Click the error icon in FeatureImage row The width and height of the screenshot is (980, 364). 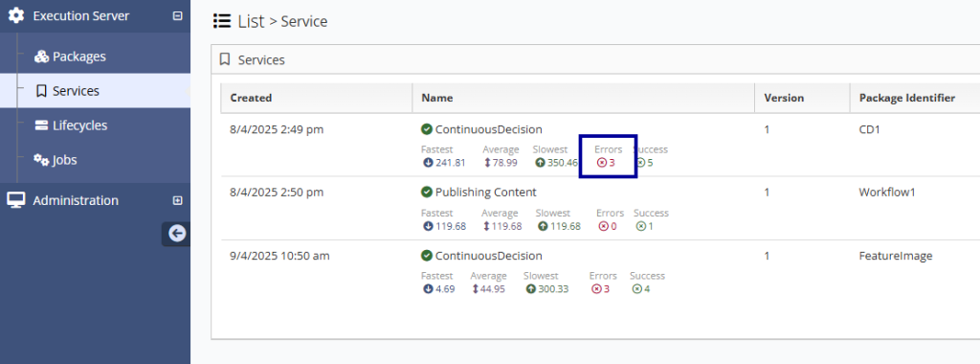tap(596, 289)
